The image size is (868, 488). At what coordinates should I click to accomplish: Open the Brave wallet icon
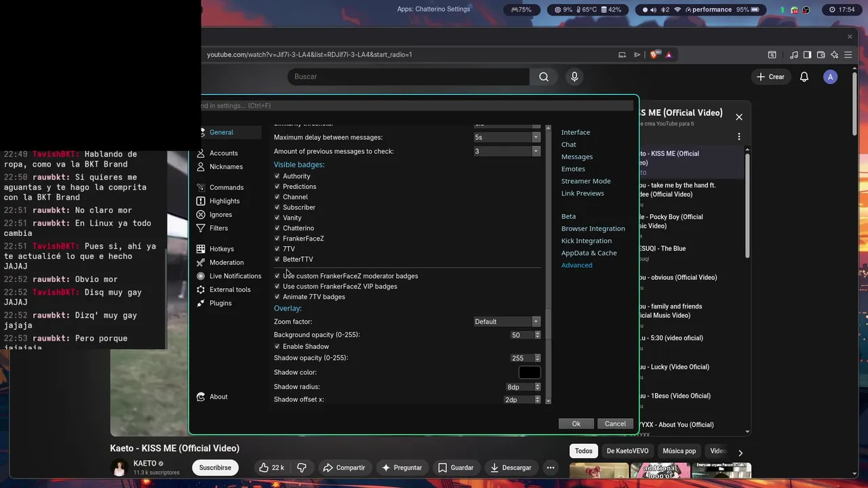pos(821,55)
